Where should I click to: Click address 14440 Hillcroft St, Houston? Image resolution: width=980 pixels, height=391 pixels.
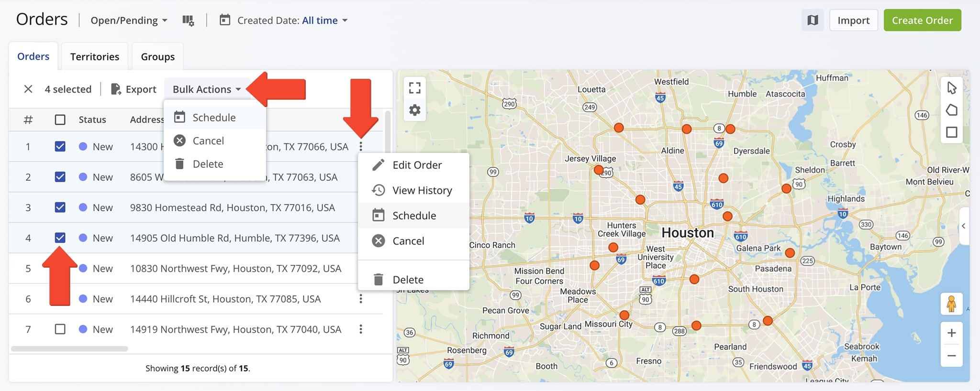point(225,299)
